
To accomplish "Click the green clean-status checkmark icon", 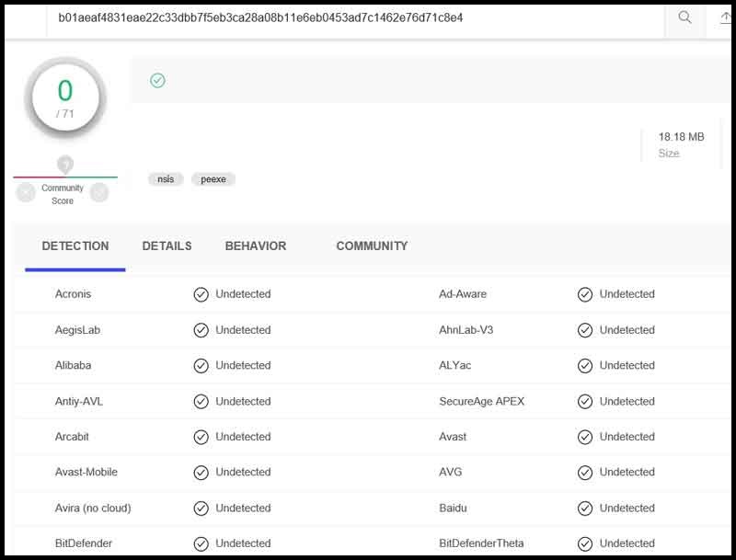I will coord(157,81).
